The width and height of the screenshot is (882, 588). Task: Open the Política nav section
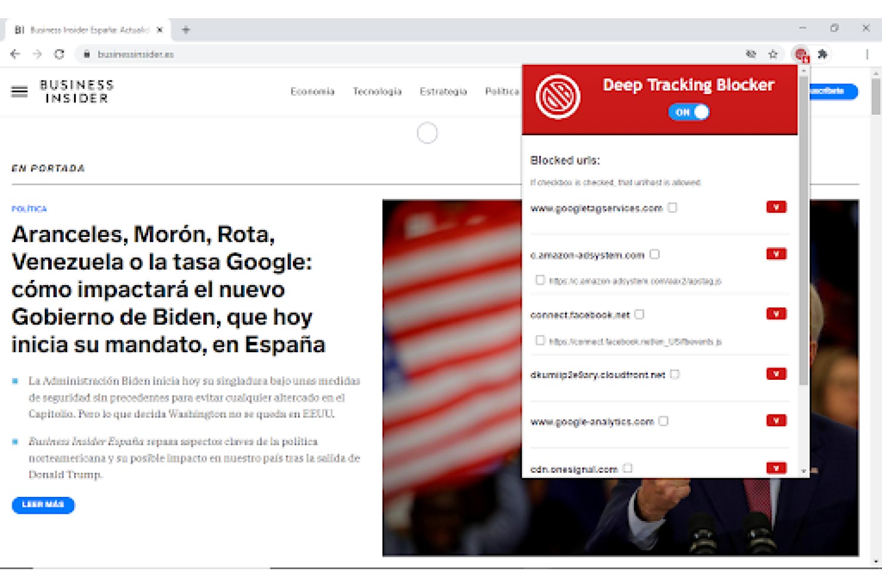pyautogui.click(x=502, y=92)
